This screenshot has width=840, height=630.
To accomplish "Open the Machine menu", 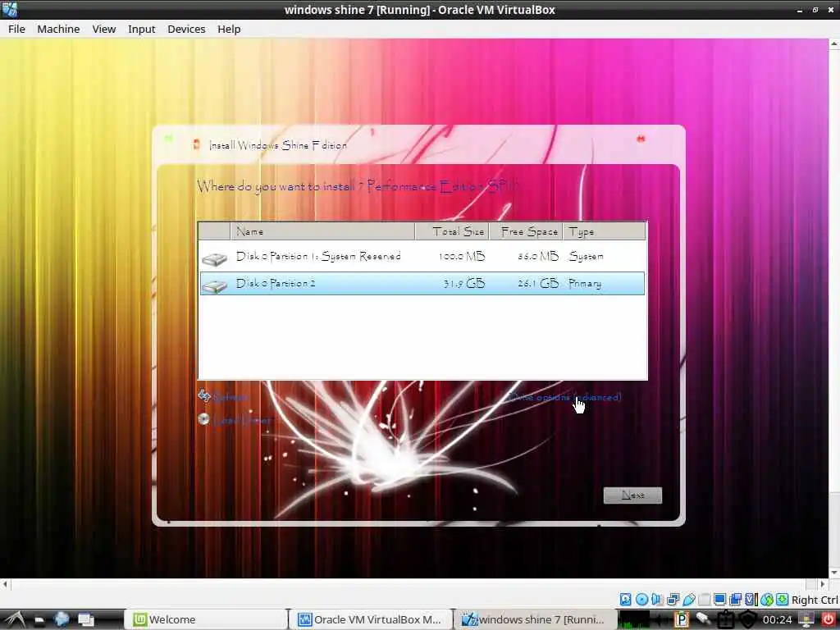I will [58, 29].
